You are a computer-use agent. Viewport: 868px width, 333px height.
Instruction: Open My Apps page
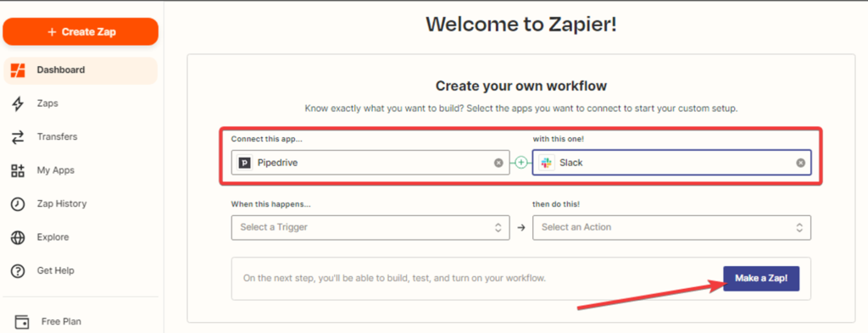coord(55,170)
